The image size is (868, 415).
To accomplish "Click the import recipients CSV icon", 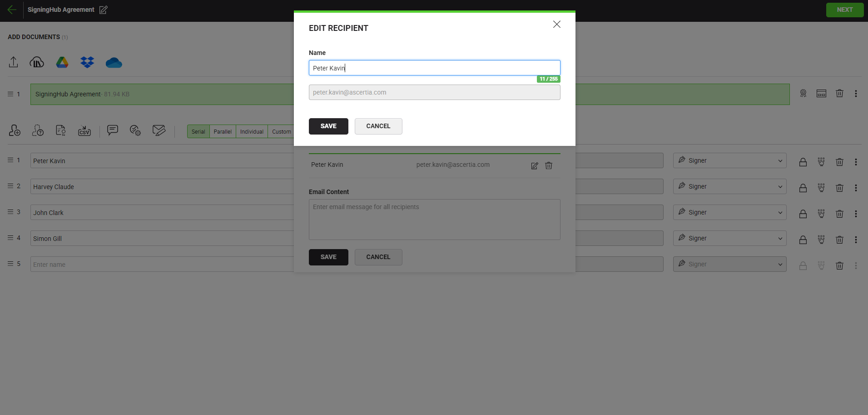I will click(84, 131).
